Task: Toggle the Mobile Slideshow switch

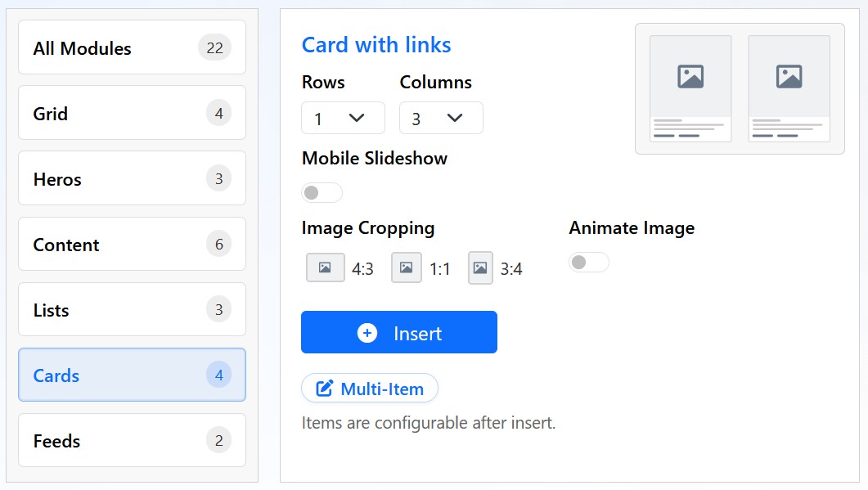Action: 322,193
